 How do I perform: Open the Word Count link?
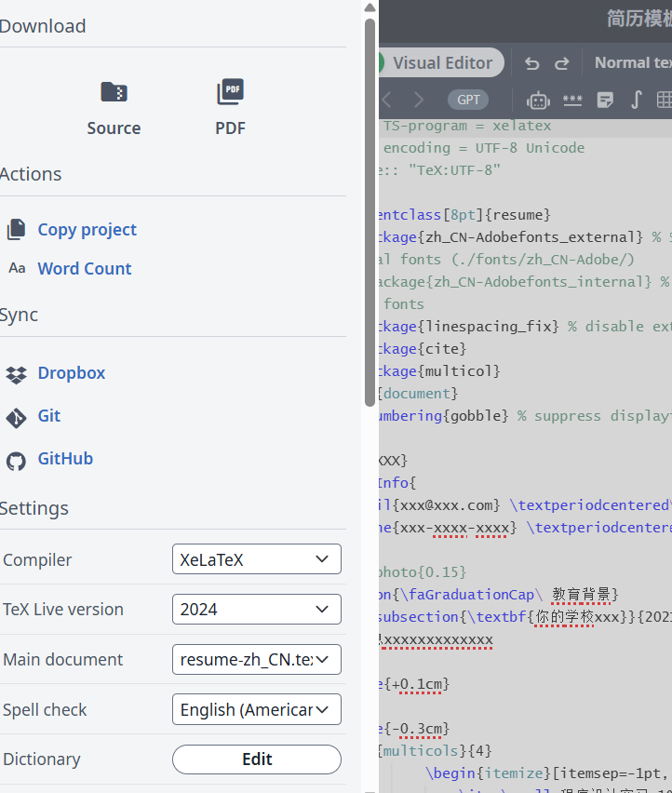85,269
